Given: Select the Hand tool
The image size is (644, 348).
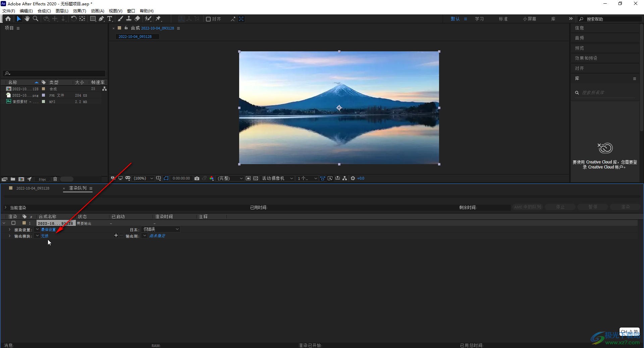Looking at the screenshot, I should click(27, 19).
